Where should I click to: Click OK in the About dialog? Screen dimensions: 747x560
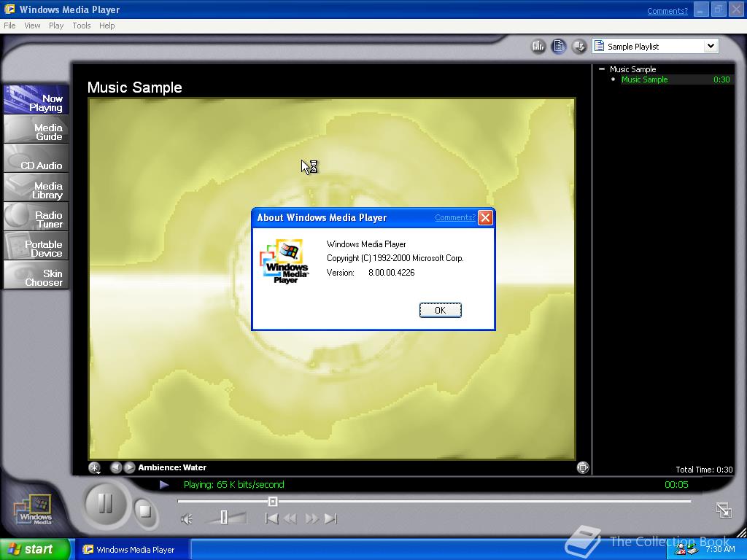[x=440, y=310]
